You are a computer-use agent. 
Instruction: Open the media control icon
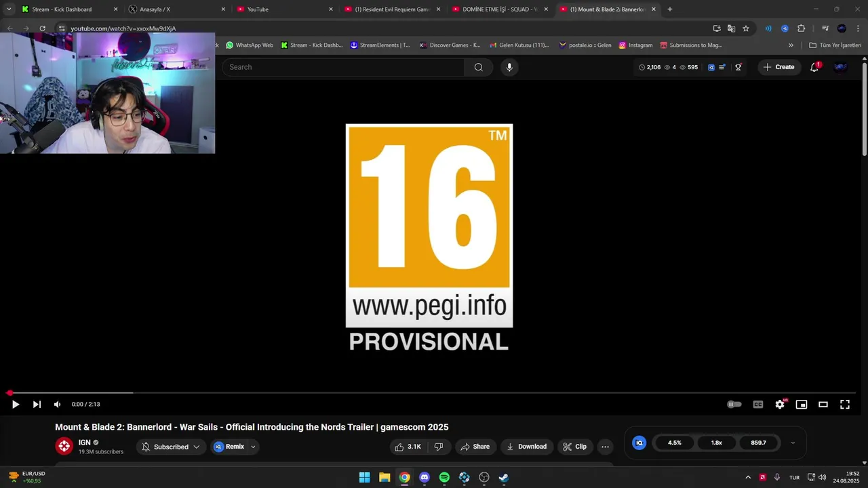point(825,28)
